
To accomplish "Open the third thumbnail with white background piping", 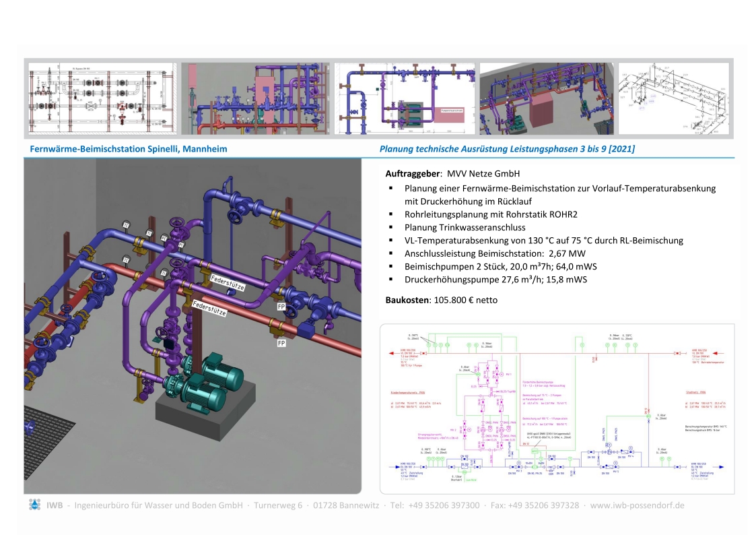I will click(x=405, y=99).
